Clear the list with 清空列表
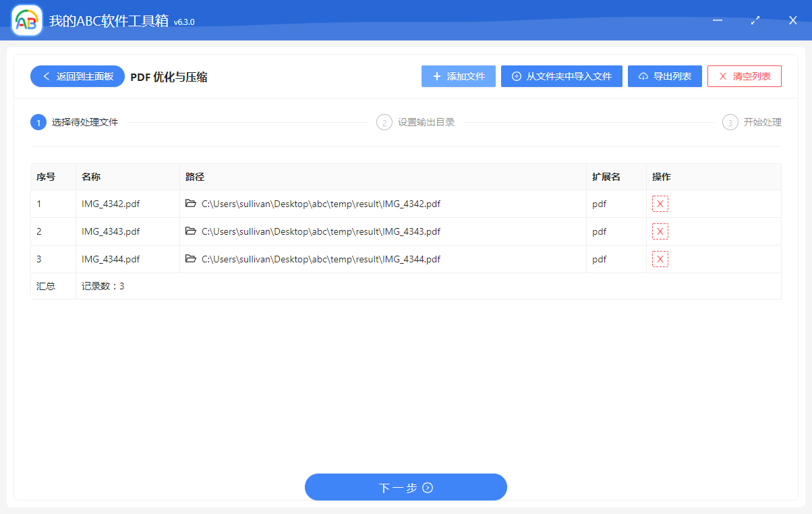This screenshot has height=514, width=812. tap(745, 76)
